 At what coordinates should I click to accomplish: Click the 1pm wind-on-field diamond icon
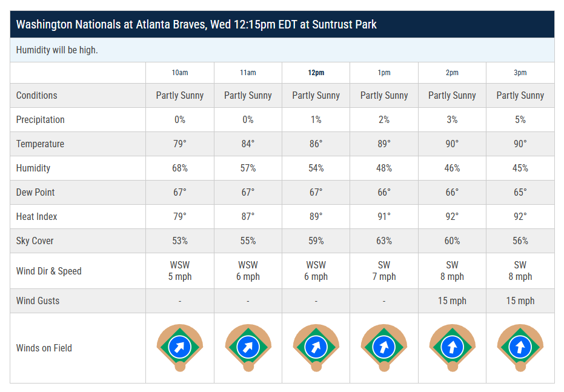click(x=384, y=347)
